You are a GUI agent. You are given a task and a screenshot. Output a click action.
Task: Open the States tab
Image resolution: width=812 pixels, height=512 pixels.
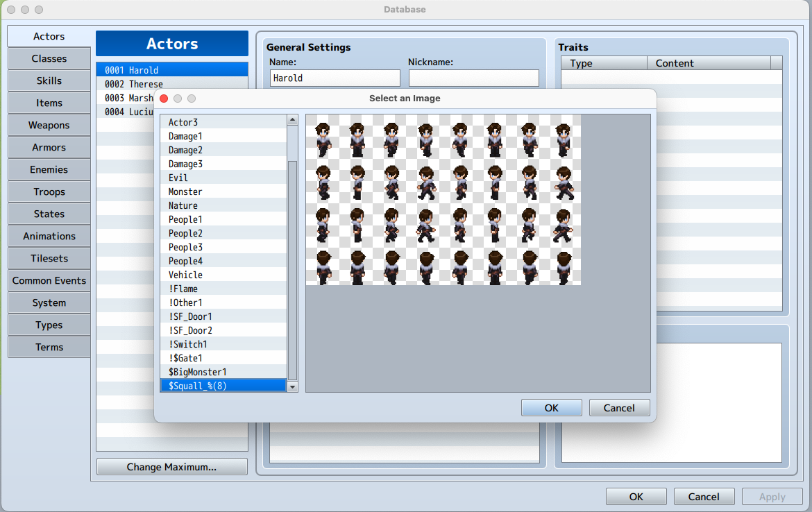pyautogui.click(x=49, y=214)
